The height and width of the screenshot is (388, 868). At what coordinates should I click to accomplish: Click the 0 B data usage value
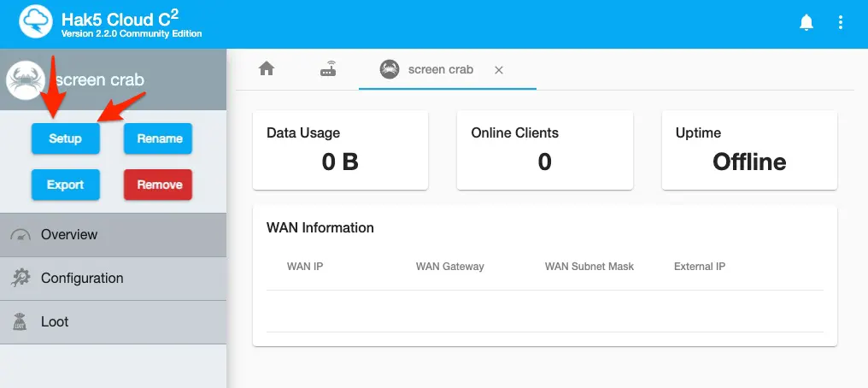340,162
